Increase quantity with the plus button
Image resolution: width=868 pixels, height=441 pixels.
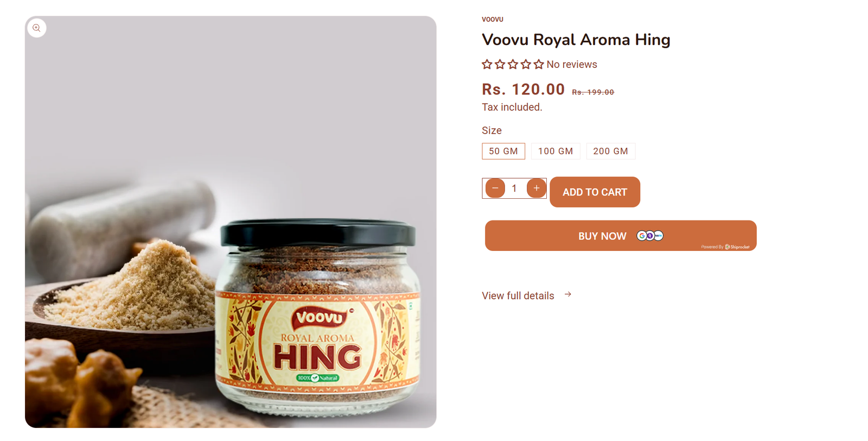[536, 188]
